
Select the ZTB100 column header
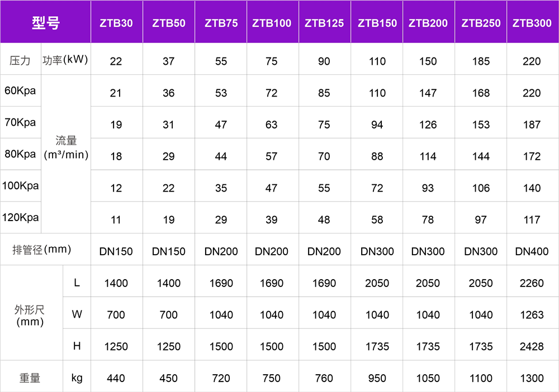coord(272,23)
